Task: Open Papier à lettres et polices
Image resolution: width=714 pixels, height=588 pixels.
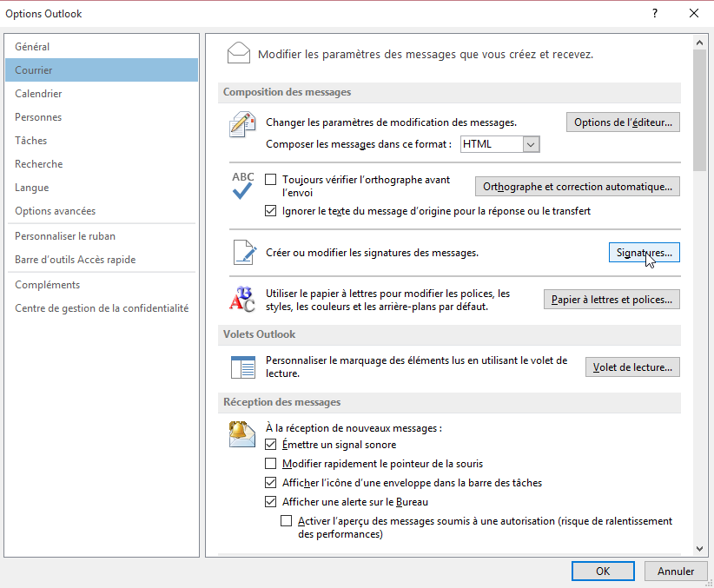Action: click(x=612, y=300)
